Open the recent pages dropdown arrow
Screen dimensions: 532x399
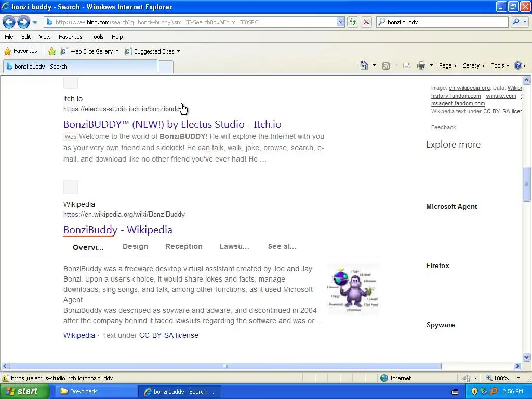coord(35,22)
